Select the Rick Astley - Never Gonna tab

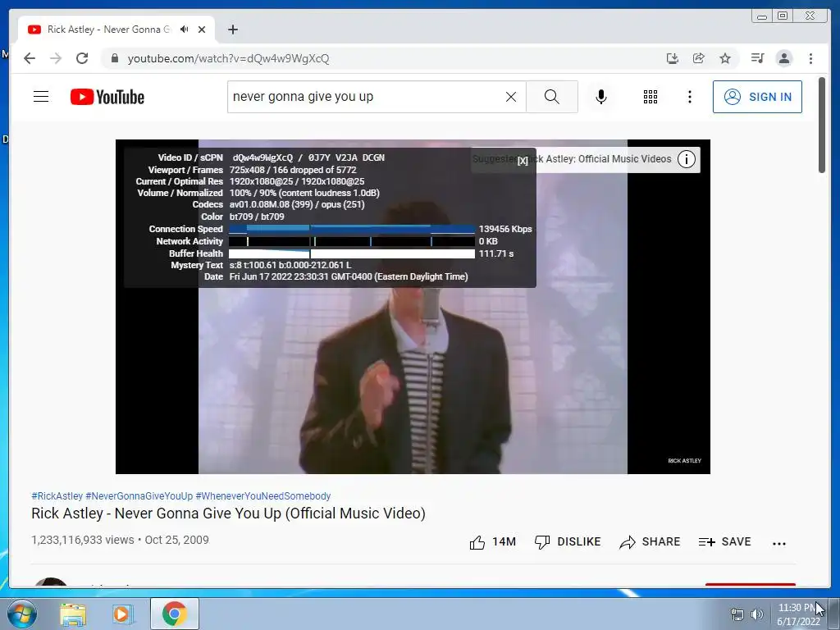pos(107,30)
